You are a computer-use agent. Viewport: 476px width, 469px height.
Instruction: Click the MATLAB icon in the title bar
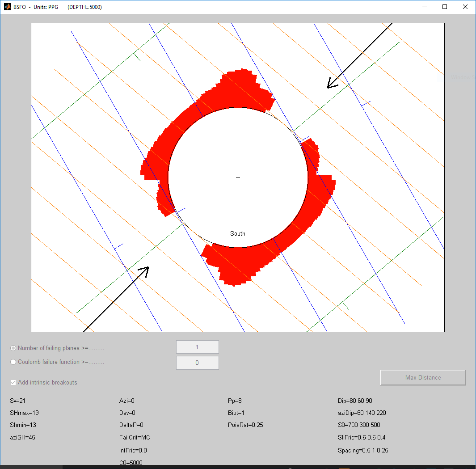click(7, 7)
